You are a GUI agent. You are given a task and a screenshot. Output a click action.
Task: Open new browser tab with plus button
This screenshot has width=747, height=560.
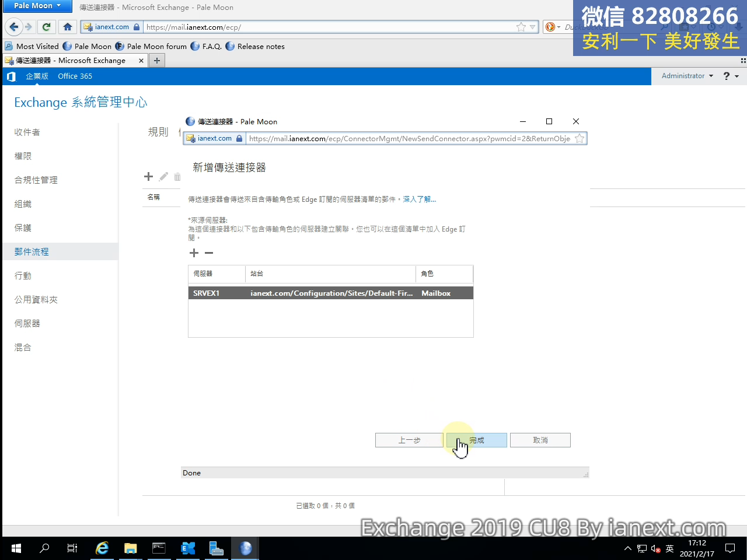coord(157,61)
